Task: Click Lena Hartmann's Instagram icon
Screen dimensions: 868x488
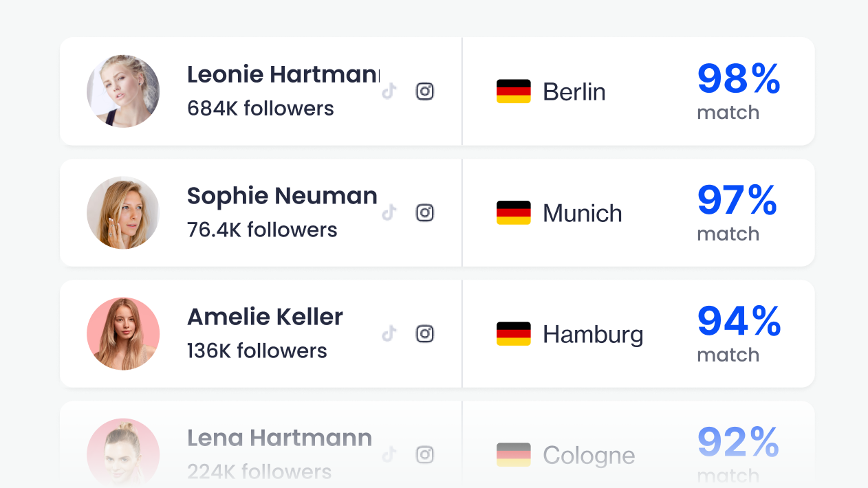Action: [x=425, y=455]
